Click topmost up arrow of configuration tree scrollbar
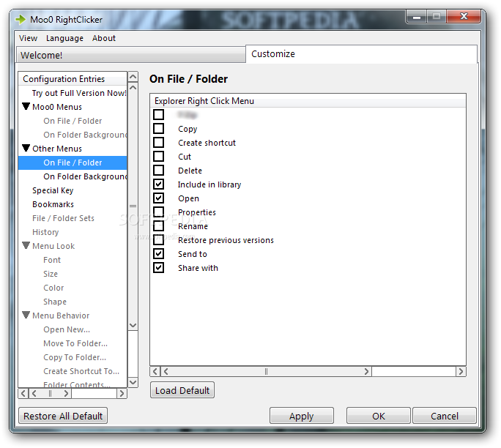The image size is (501, 448). tap(133, 77)
